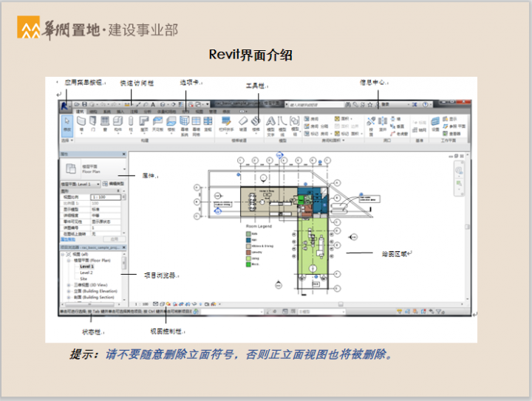This screenshot has width=532, height=401.
Task: Click the Room Separator (房间 分隔) tool
Action: [316, 126]
